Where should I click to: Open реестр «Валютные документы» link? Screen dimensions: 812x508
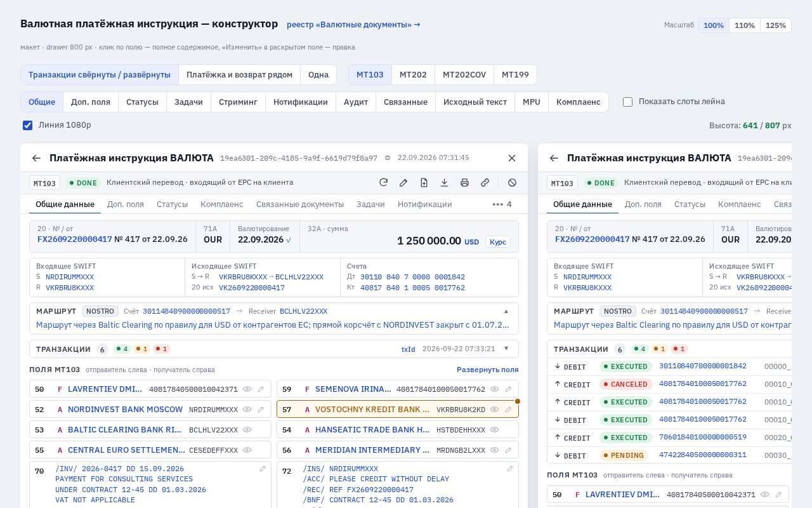pos(353,24)
